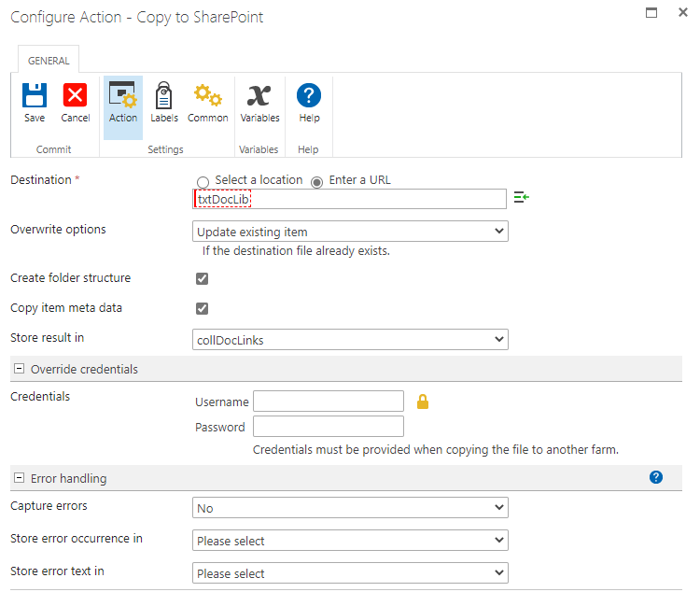Image resolution: width=700 pixels, height=606 pixels.
Task: Open the Store result in dropdown
Action: (350, 339)
